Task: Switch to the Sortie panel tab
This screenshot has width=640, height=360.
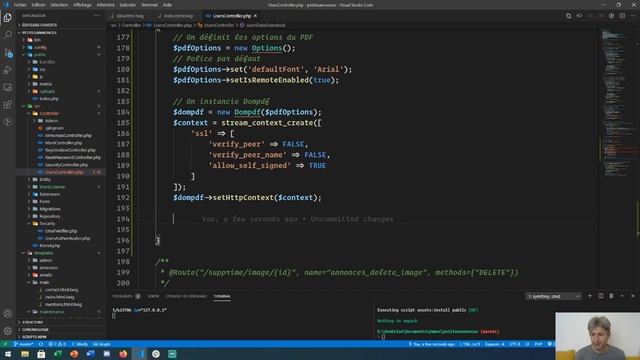Action: [x=153, y=296]
